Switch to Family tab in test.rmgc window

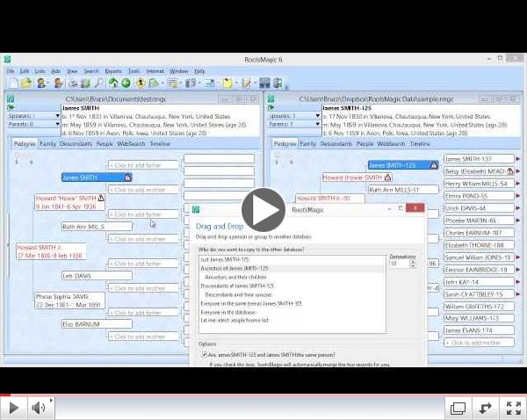(x=47, y=143)
